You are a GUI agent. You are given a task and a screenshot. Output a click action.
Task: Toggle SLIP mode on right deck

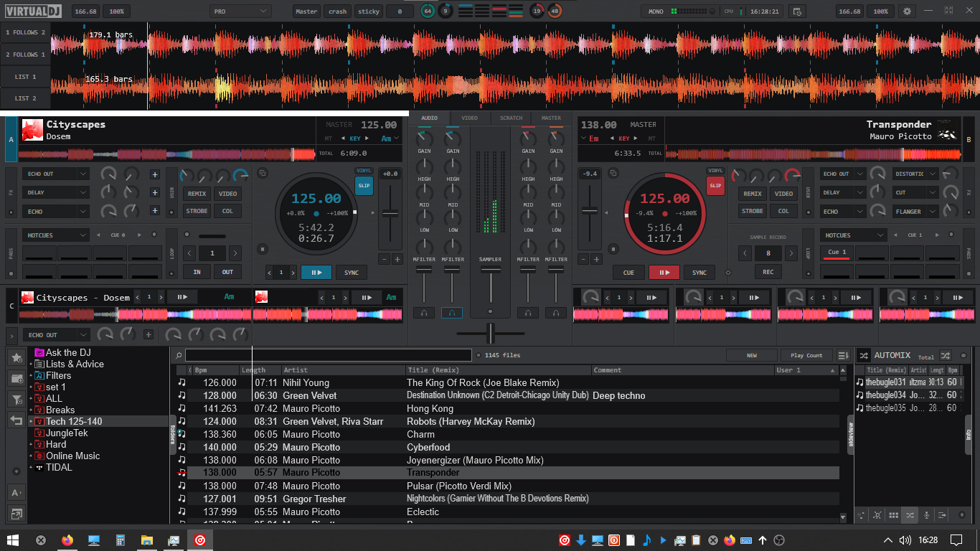pyautogui.click(x=715, y=186)
